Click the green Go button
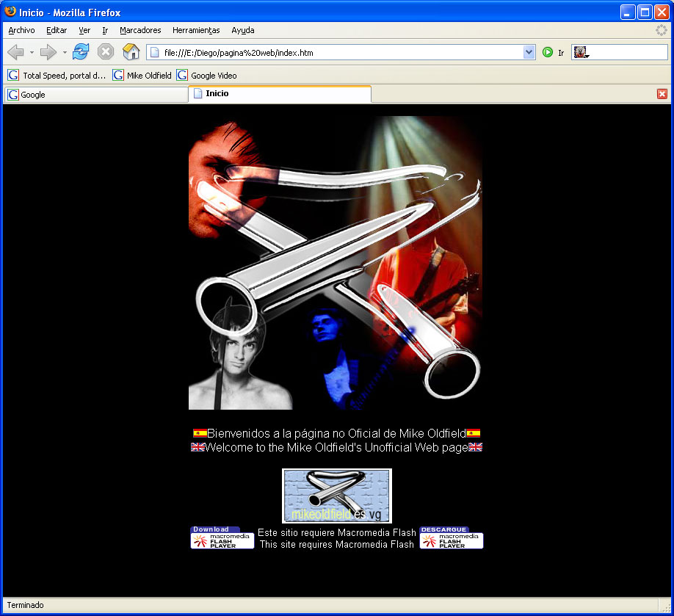Screen dimensions: 674x616 pyautogui.click(x=548, y=52)
